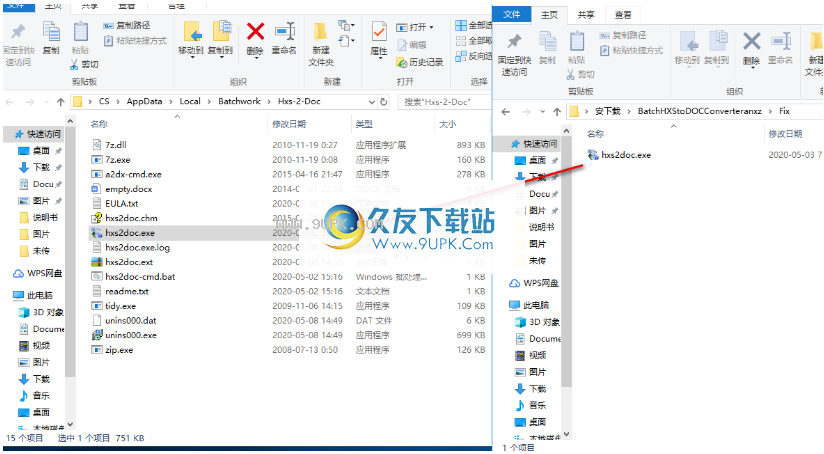Click Invert selection in left window ribbon
The image size is (824, 454).
coord(473,56)
